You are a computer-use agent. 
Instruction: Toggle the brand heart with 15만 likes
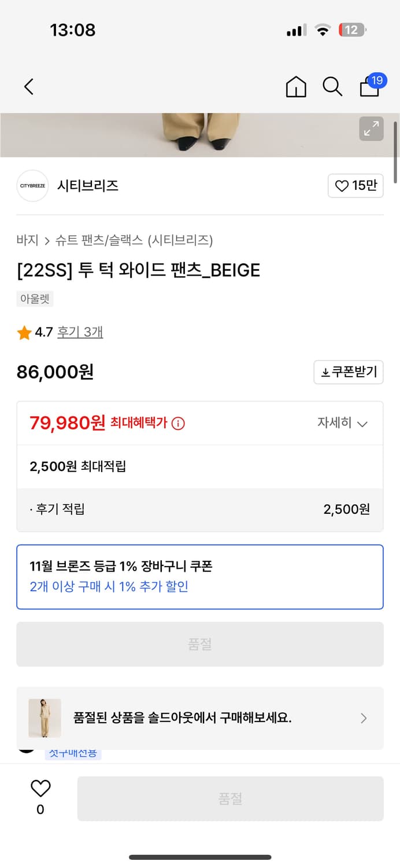click(355, 186)
